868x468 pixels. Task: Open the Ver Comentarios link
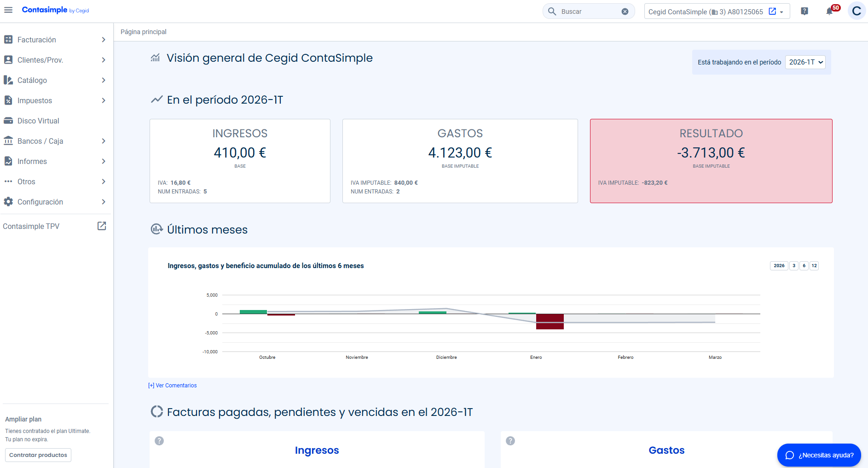tap(173, 386)
